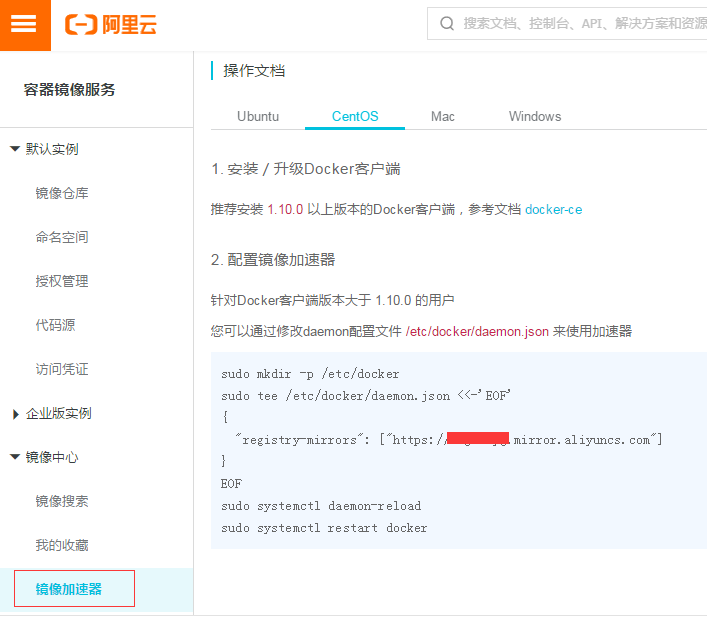Viewport: 707px width, 626px height.
Task: Go to 授权管理 page
Action: tap(62, 281)
